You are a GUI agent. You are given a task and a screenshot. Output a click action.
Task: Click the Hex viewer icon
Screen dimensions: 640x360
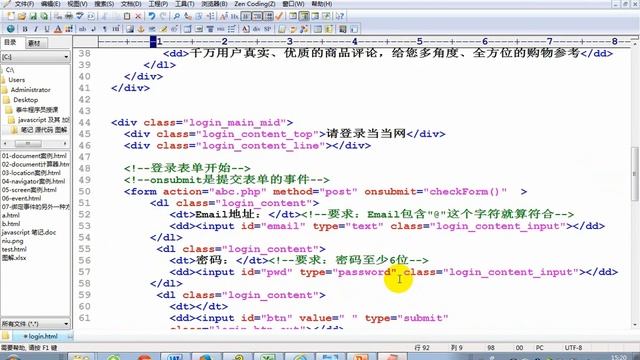pyautogui.click(x=234, y=16)
